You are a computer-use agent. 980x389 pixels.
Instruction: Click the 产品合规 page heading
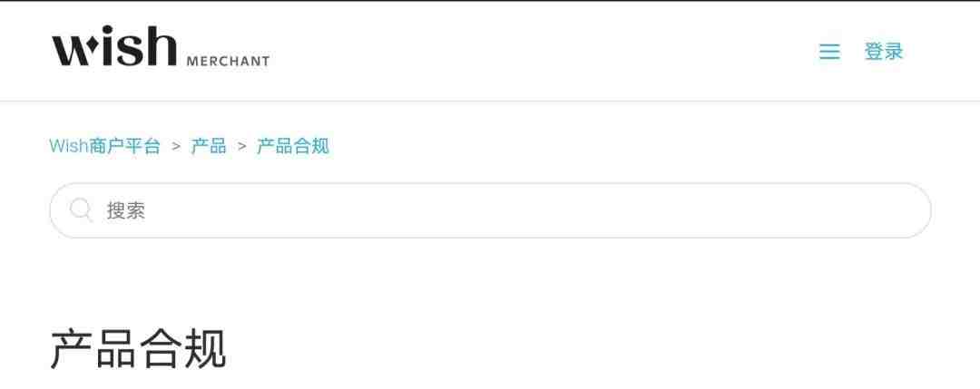[138, 349]
